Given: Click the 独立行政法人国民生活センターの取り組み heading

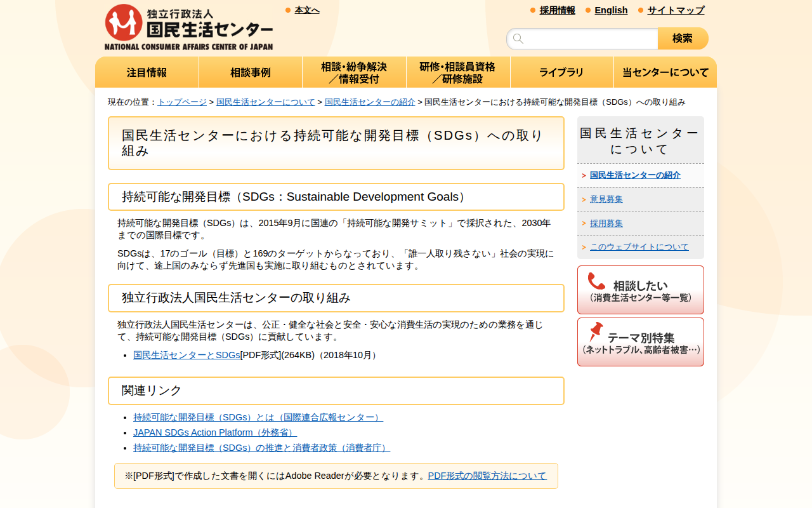Looking at the screenshot, I should pos(336,298).
